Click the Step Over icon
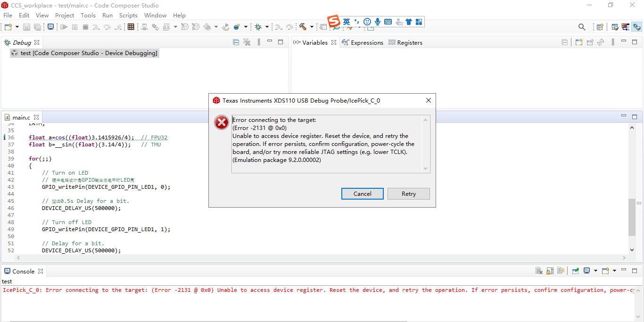644x322 pixels. (107, 27)
